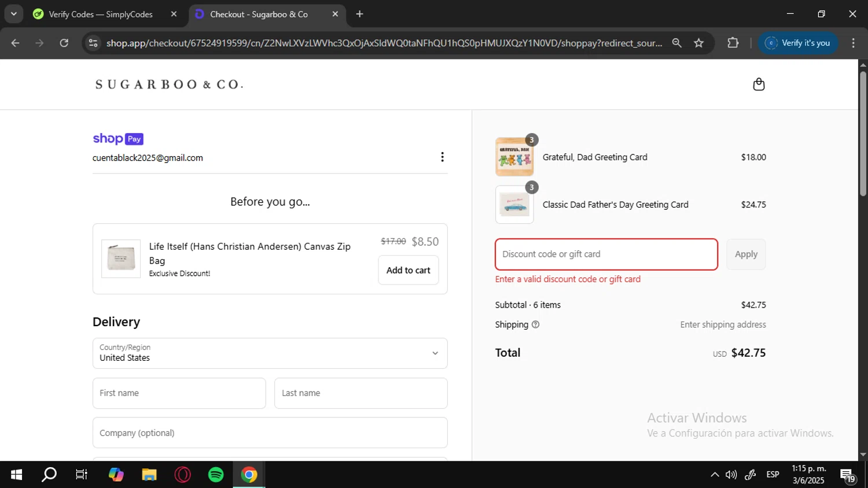The width and height of the screenshot is (868, 488).
Task: Open a new browser tab
Action: point(359,14)
